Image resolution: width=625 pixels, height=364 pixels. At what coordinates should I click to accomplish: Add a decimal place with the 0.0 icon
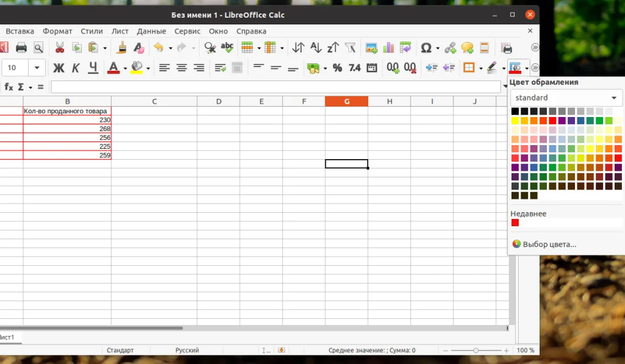392,68
